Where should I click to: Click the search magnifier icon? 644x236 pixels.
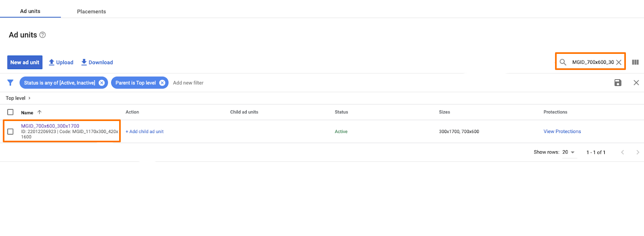pyautogui.click(x=563, y=62)
